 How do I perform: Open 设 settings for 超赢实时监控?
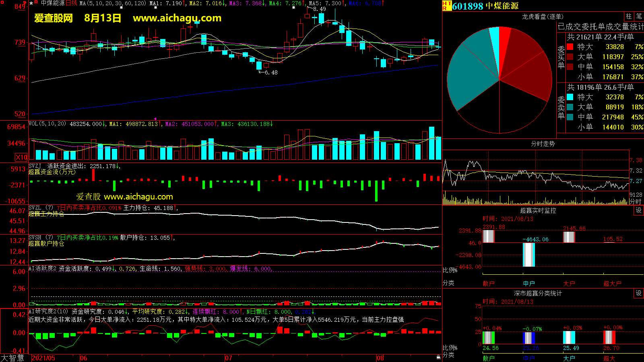point(639,210)
